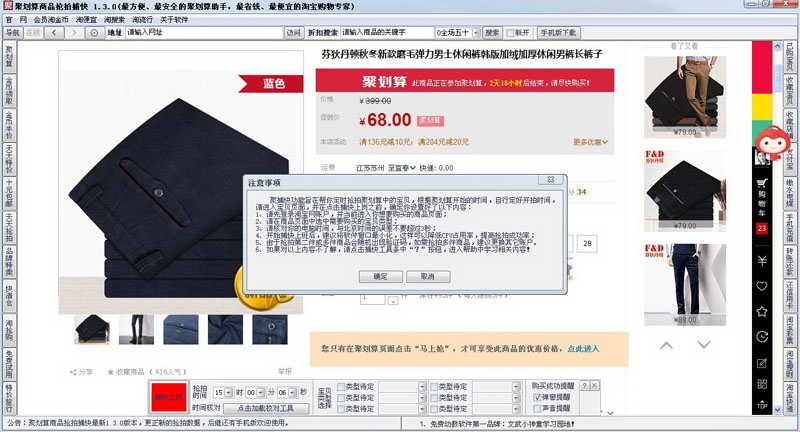Image resolution: width=800 pixels, height=432 pixels.
Task: Open the 品牌特卖 left sidebar tab
Action: pos(9,261)
